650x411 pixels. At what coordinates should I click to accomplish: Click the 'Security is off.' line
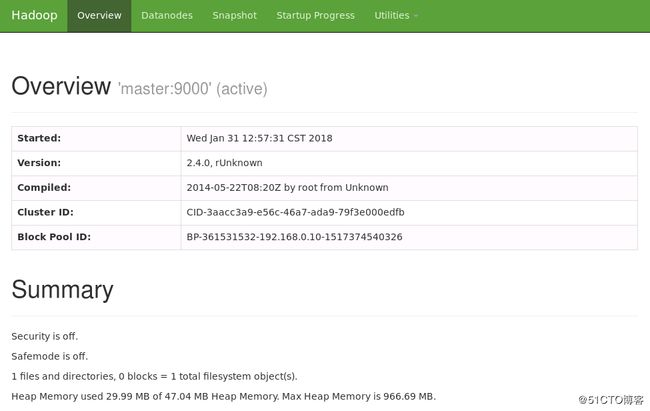44,336
